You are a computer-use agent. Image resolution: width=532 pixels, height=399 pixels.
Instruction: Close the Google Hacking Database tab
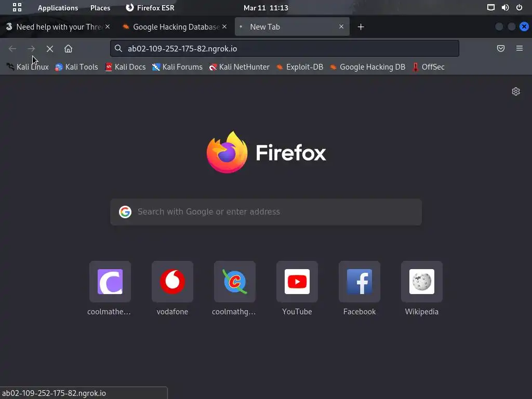click(x=224, y=26)
